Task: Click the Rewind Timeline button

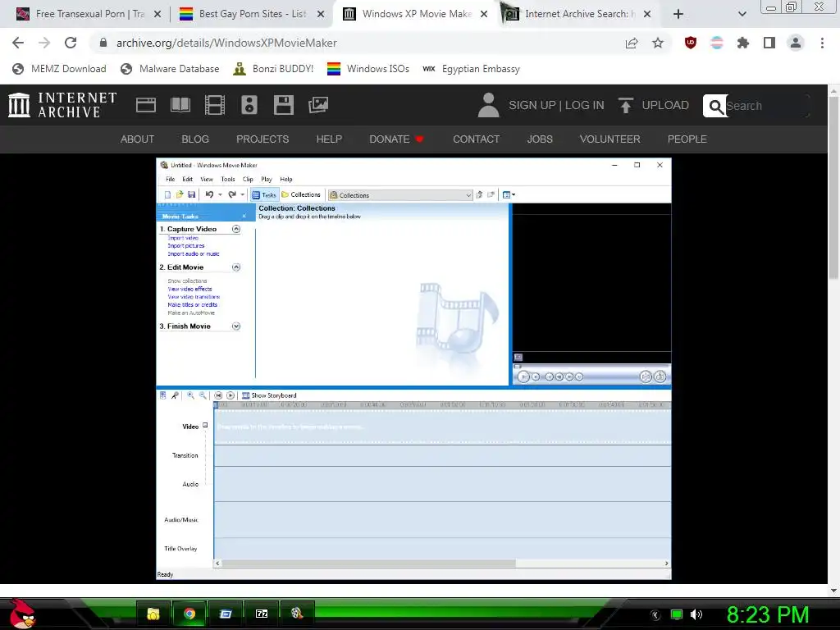Action: point(218,395)
